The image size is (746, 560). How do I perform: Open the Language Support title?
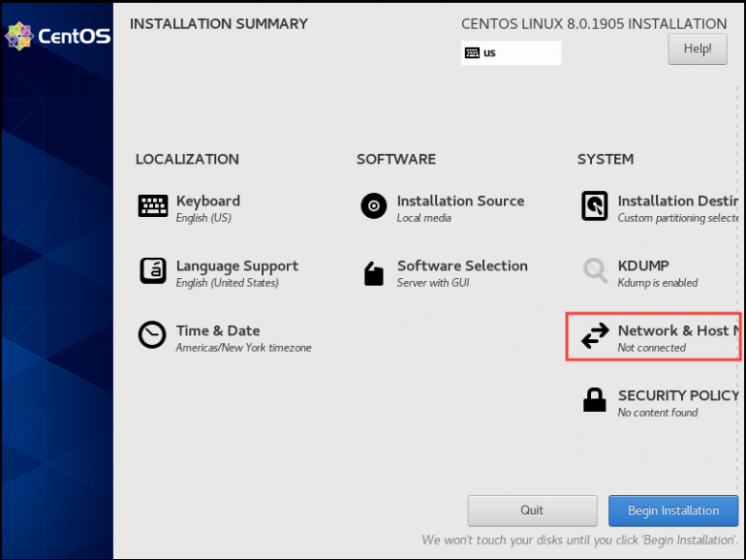(237, 267)
